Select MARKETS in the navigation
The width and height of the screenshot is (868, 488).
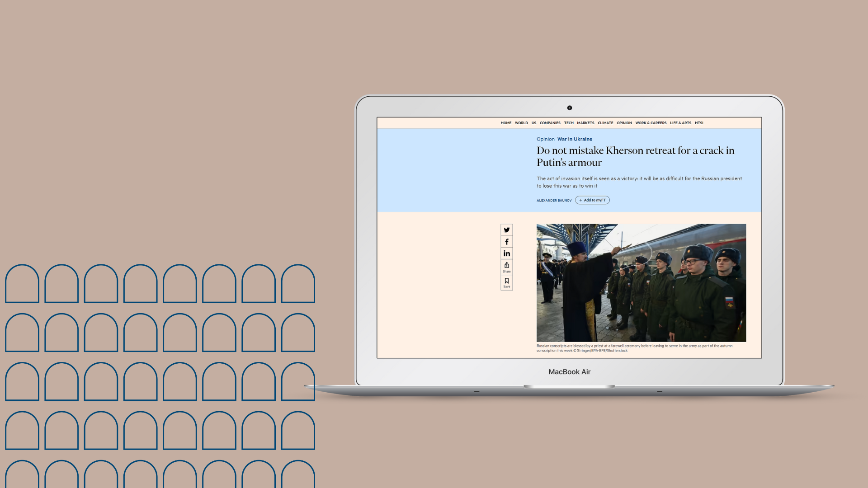click(x=585, y=123)
